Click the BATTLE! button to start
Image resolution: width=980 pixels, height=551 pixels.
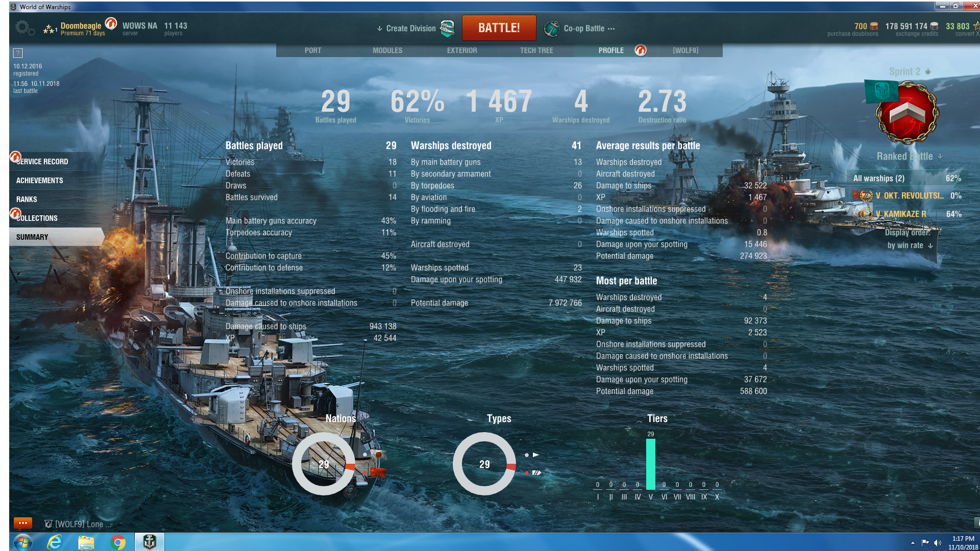(x=498, y=27)
